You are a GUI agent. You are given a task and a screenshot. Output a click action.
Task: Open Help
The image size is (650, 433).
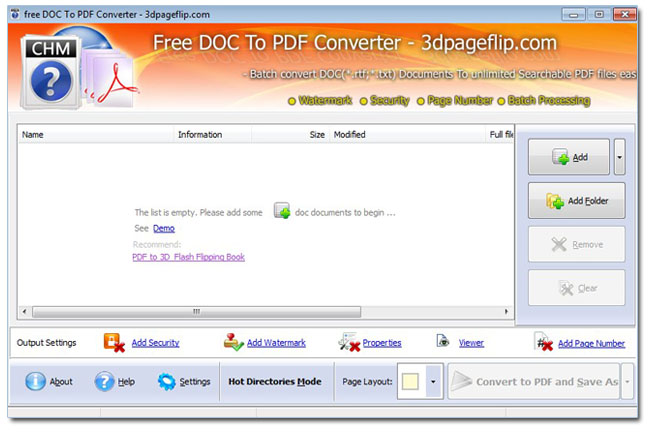[115, 382]
